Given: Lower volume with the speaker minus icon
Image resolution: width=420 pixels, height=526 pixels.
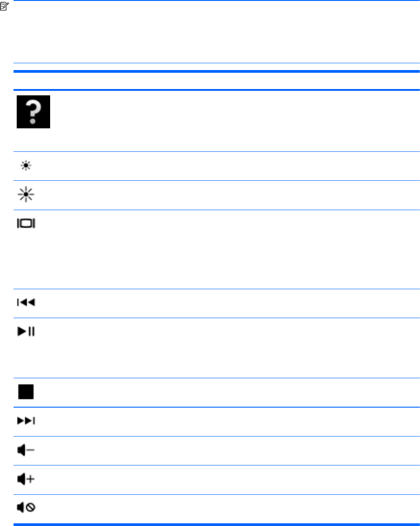Looking at the screenshot, I should (27, 451).
